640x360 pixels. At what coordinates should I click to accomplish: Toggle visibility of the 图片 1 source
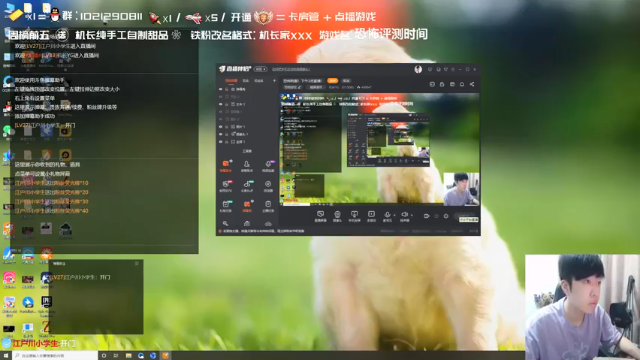pos(221,127)
